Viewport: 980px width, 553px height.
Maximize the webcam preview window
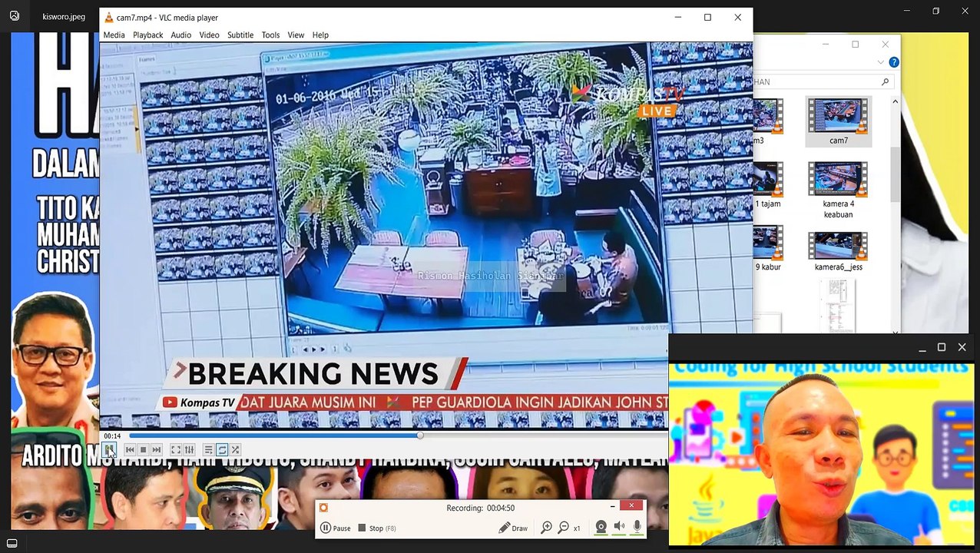tap(942, 347)
